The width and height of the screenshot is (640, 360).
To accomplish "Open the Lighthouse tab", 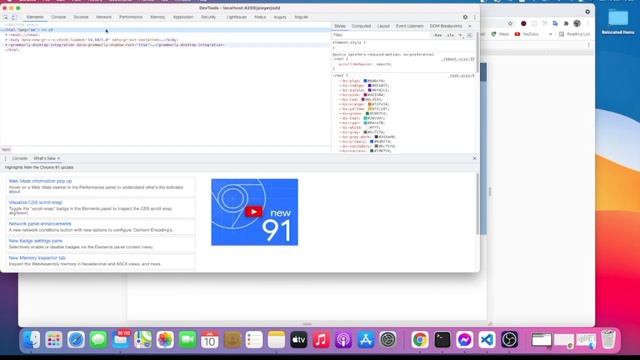I will [x=236, y=17].
